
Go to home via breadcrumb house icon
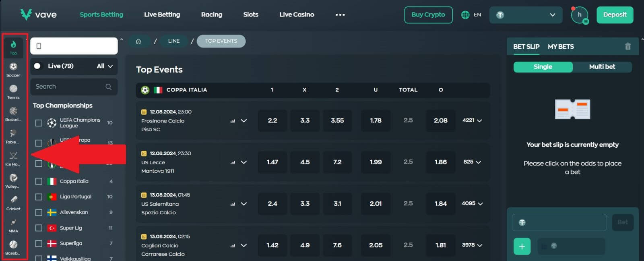click(x=138, y=41)
